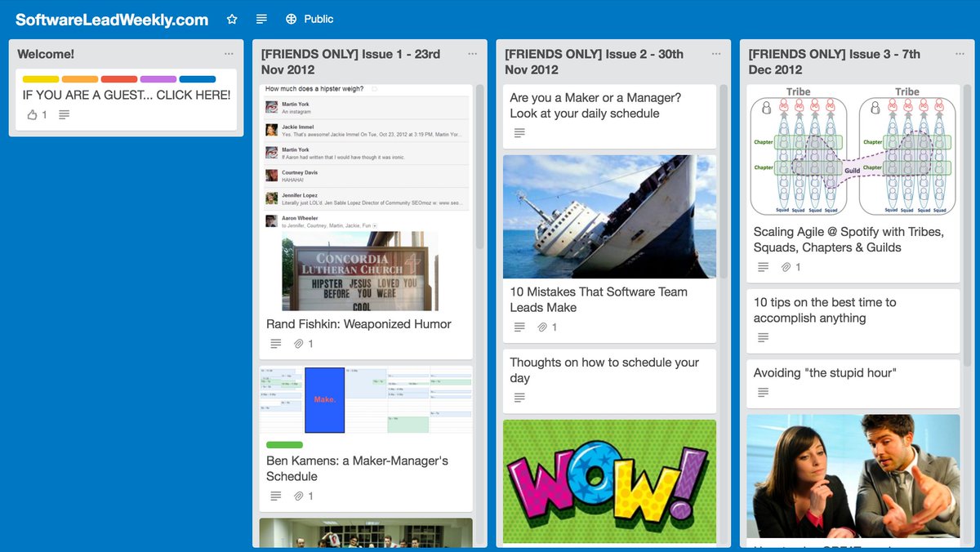Click description icon on 10 tips card

763,337
